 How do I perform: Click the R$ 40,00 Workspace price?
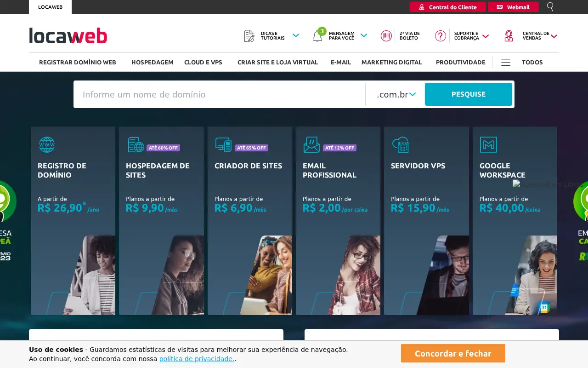502,208
